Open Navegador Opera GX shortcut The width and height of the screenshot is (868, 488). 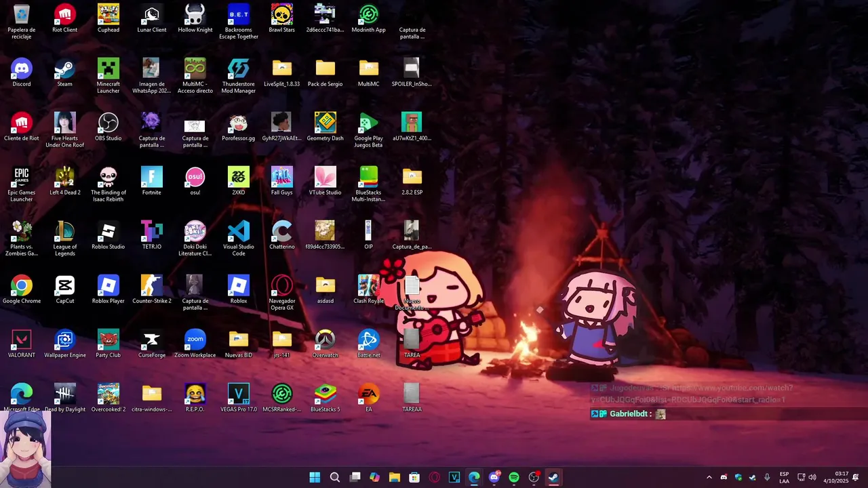tap(282, 292)
